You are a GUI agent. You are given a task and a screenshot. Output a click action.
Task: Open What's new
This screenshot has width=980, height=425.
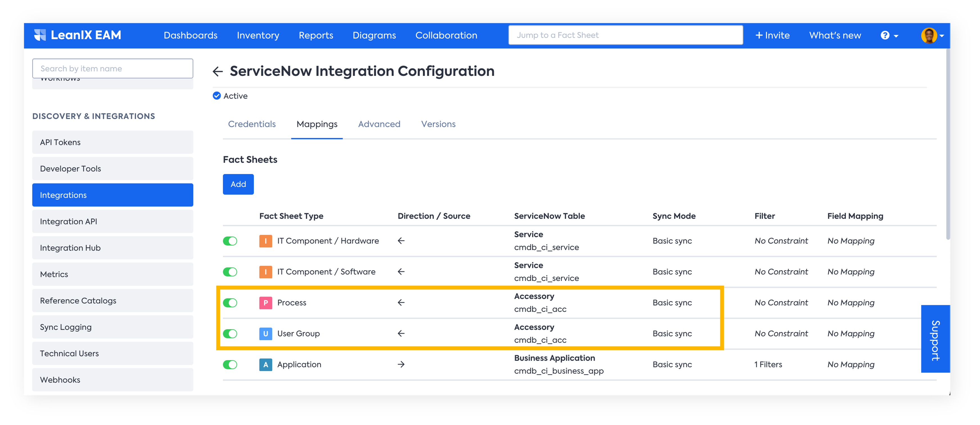[835, 35]
